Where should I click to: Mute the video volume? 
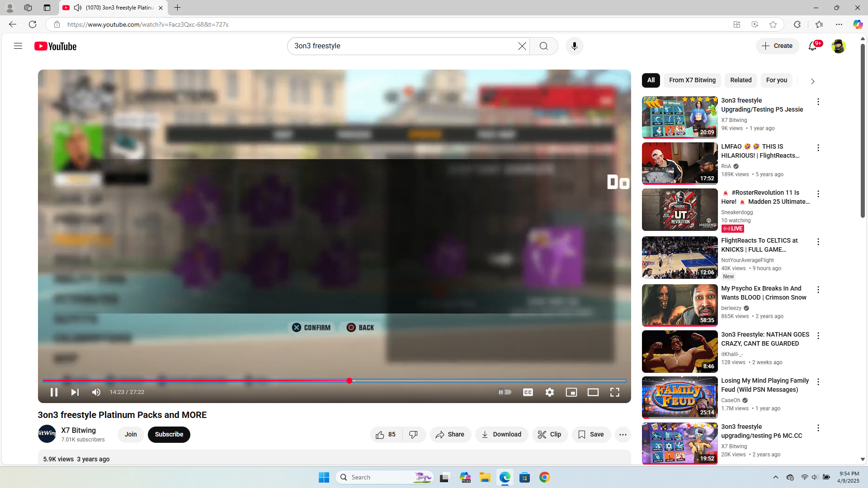pyautogui.click(x=96, y=392)
